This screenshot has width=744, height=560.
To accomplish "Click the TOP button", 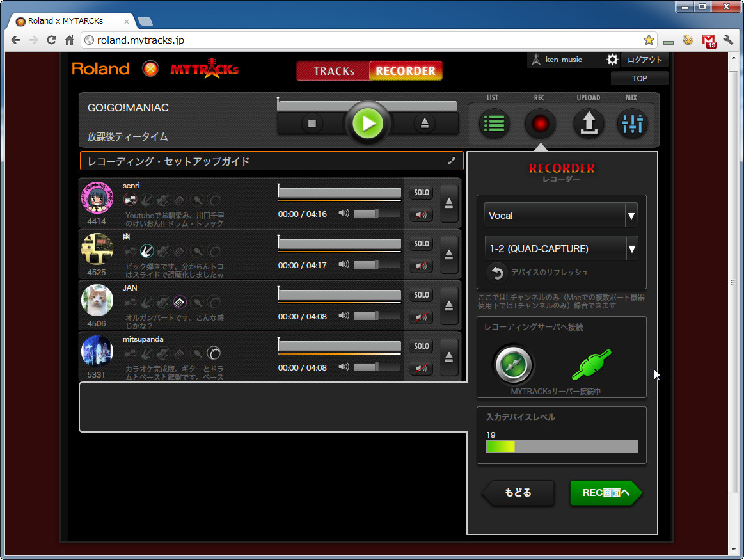I will (x=639, y=78).
